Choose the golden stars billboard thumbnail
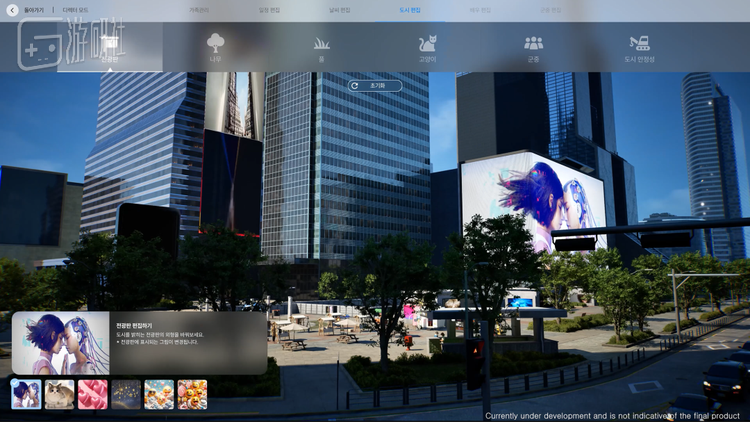The image size is (750, 422). tap(126, 394)
